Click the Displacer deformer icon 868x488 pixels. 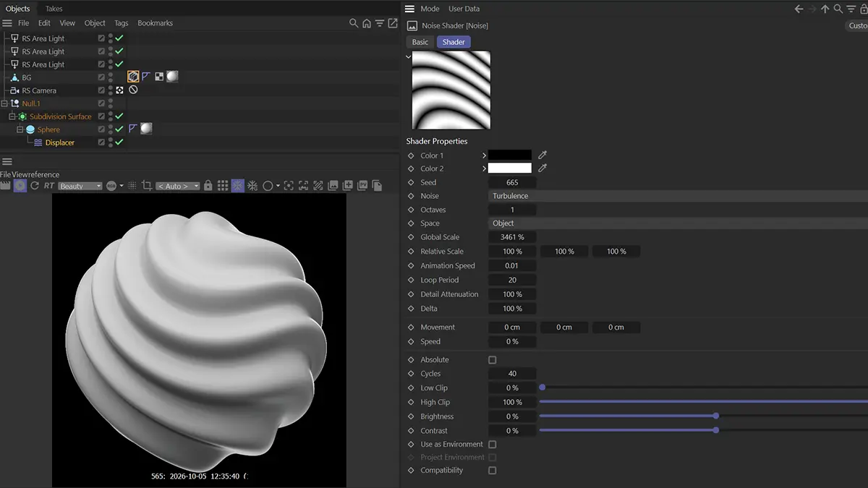click(x=38, y=142)
